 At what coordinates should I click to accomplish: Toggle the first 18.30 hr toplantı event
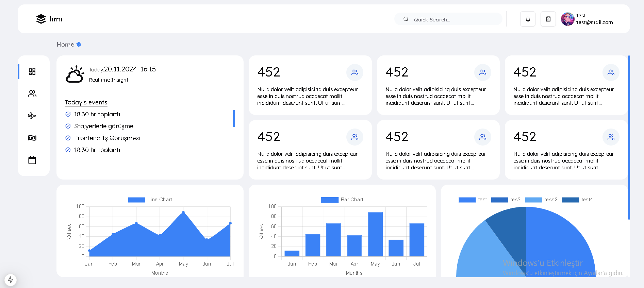[x=68, y=114]
